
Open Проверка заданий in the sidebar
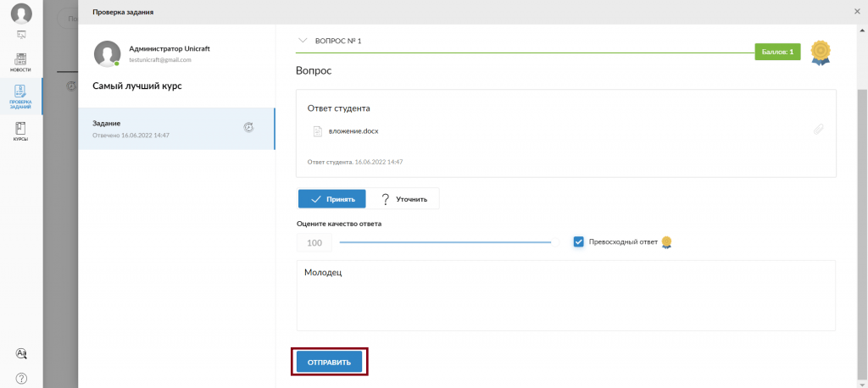pos(21,97)
